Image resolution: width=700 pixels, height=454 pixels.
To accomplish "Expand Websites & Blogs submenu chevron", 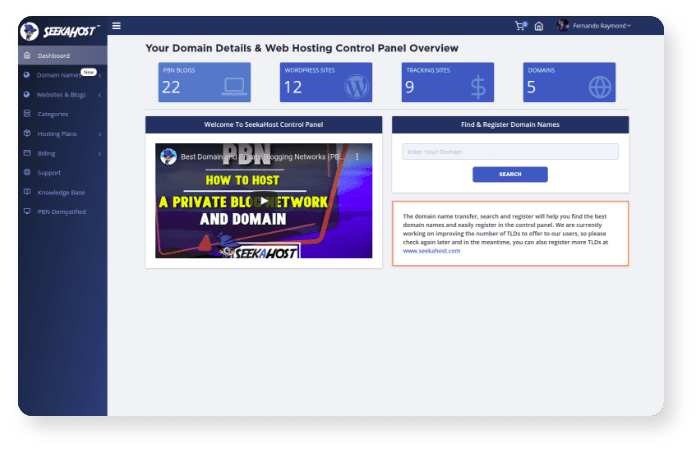I will point(100,95).
